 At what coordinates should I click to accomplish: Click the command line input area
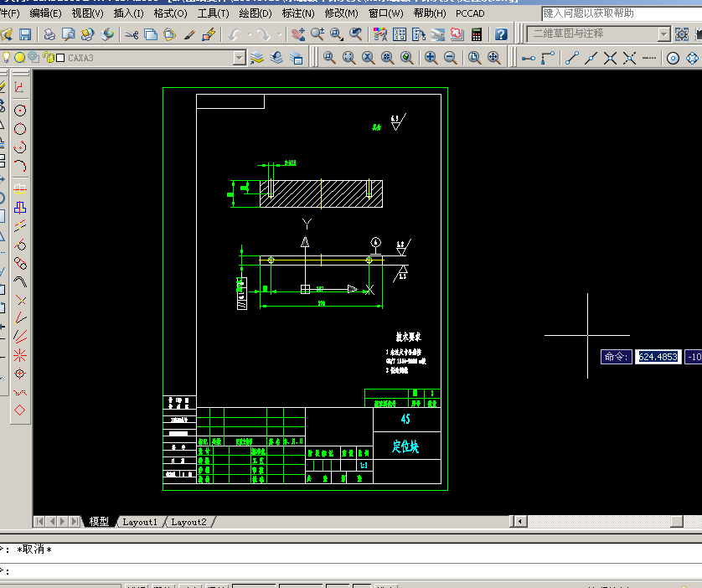pos(351,571)
